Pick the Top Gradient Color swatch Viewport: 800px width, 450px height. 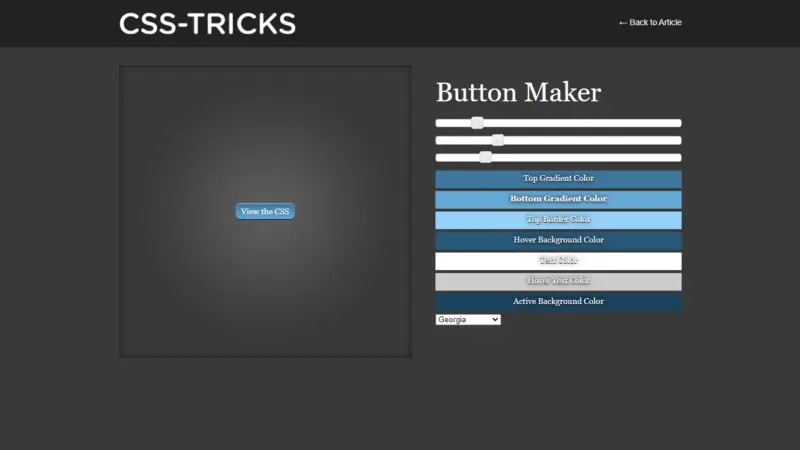coord(558,178)
